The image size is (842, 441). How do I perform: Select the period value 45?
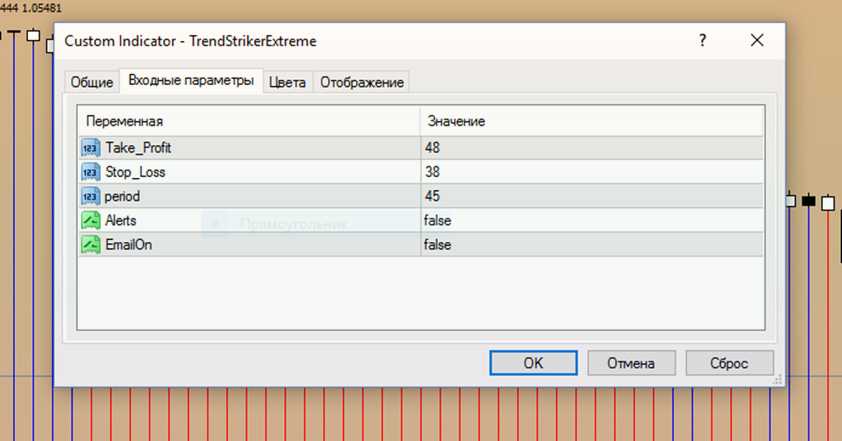[590, 196]
